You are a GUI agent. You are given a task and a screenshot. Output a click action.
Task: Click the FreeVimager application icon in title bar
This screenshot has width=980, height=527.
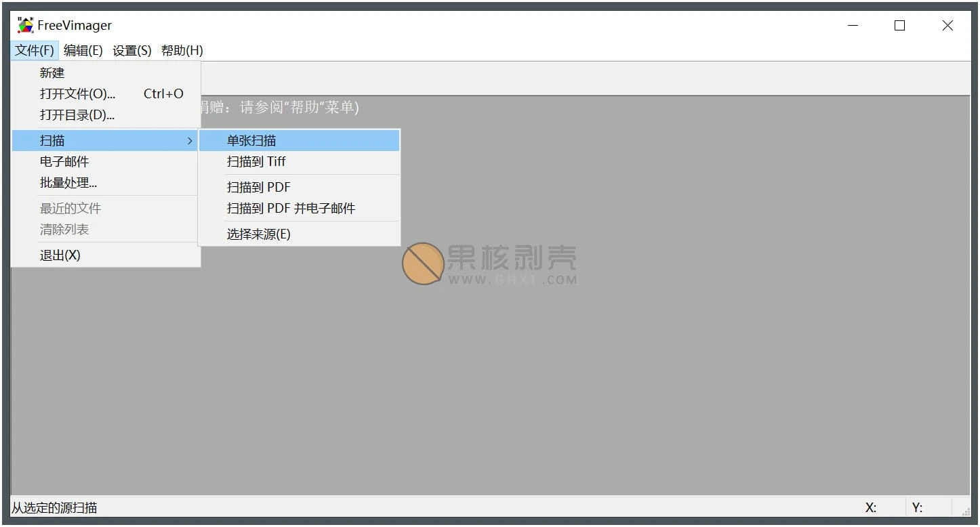(x=24, y=25)
